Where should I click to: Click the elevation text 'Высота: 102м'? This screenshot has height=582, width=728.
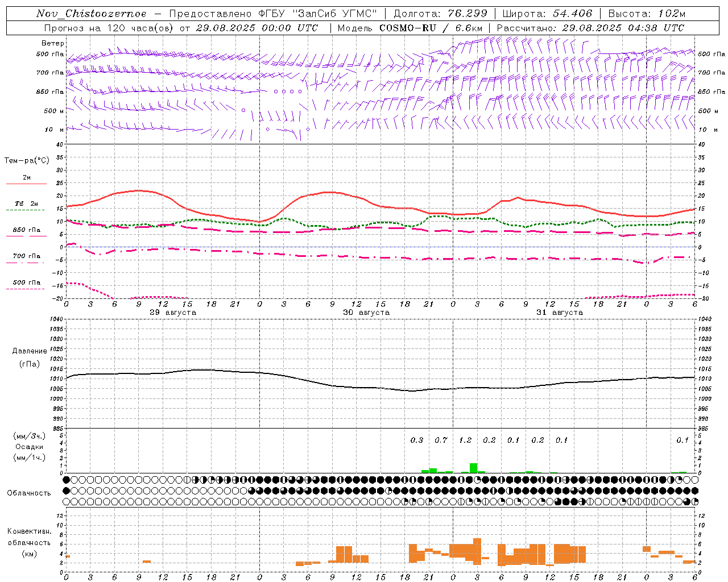[x=647, y=14]
